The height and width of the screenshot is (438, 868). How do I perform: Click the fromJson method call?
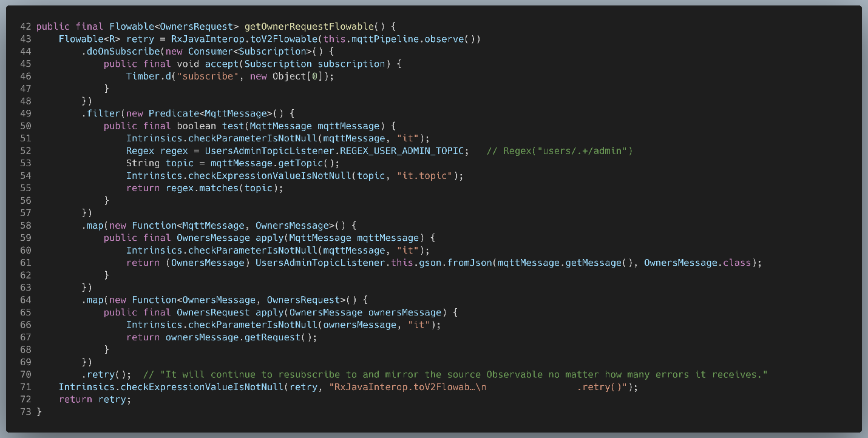pyautogui.click(x=470, y=263)
